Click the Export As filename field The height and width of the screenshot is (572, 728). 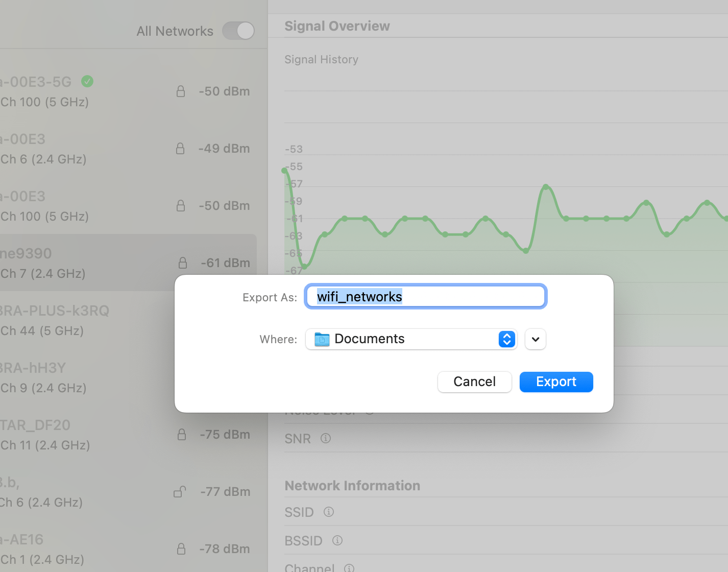426,297
